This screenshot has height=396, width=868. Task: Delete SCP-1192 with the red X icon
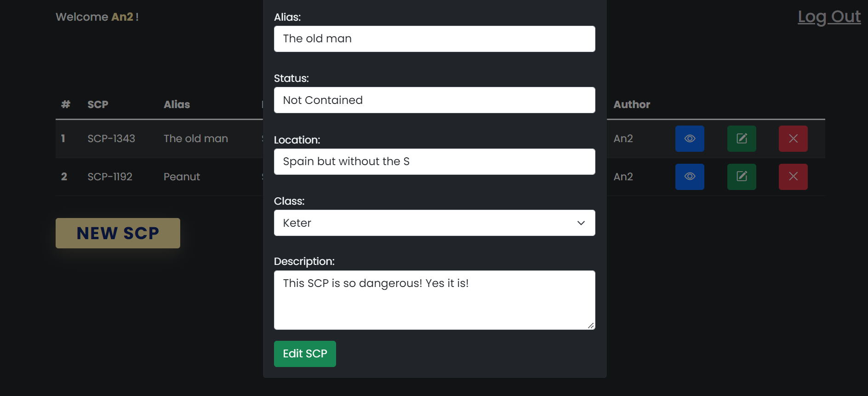click(x=793, y=177)
